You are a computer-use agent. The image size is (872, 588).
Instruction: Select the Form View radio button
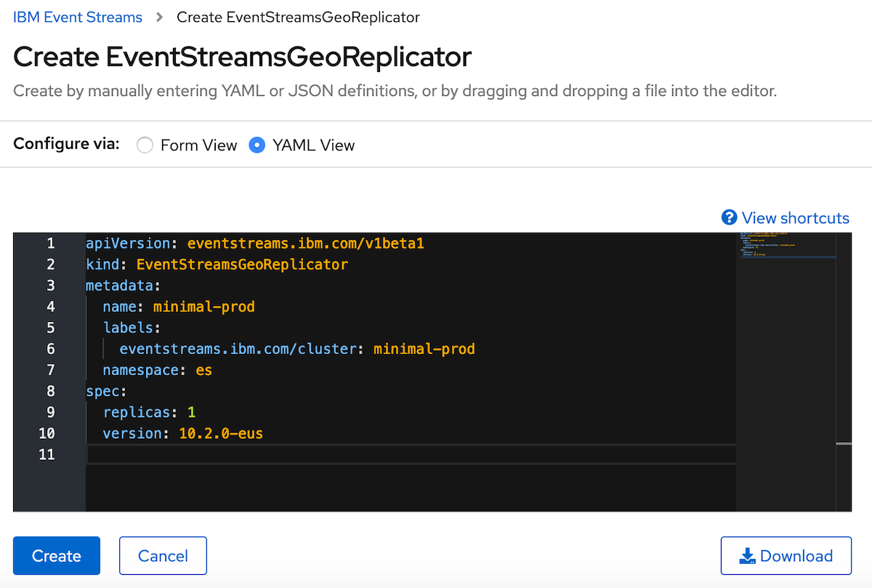tap(145, 145)
